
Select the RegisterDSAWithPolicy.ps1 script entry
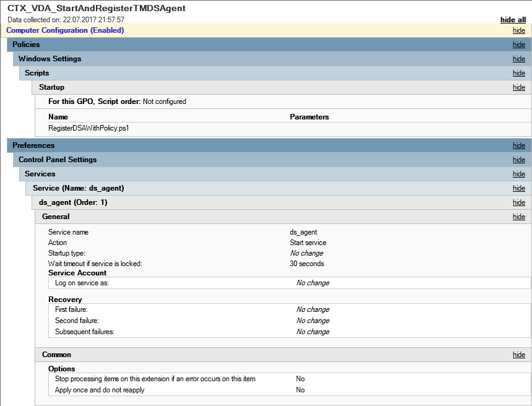pos(88,128)
